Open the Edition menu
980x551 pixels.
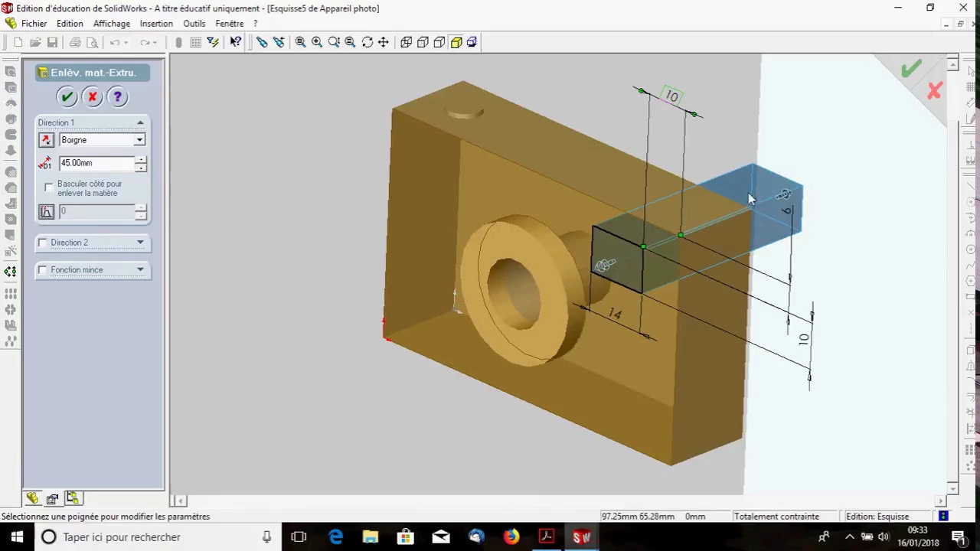coord(70,24)
